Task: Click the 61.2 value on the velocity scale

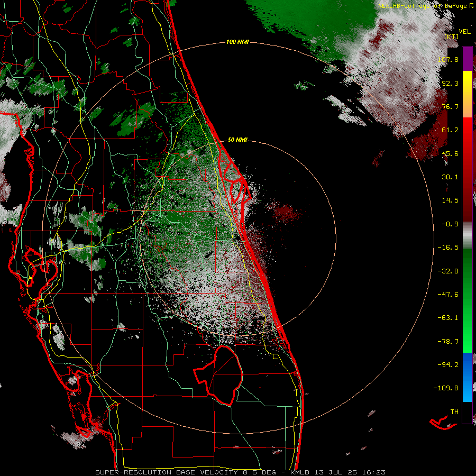Action: (450, 130)
